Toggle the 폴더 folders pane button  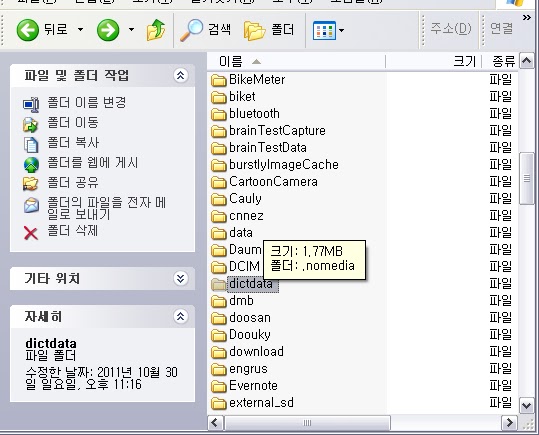click(x=269, y=30)
